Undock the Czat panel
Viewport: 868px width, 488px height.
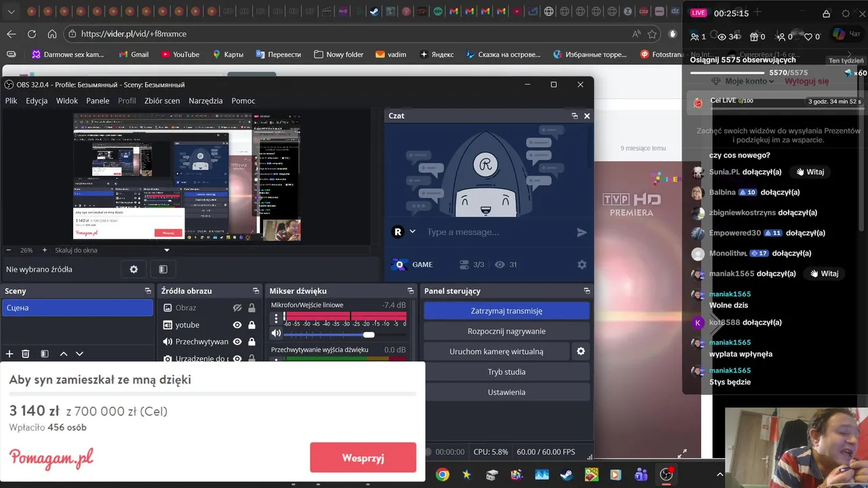click(574, 116)
